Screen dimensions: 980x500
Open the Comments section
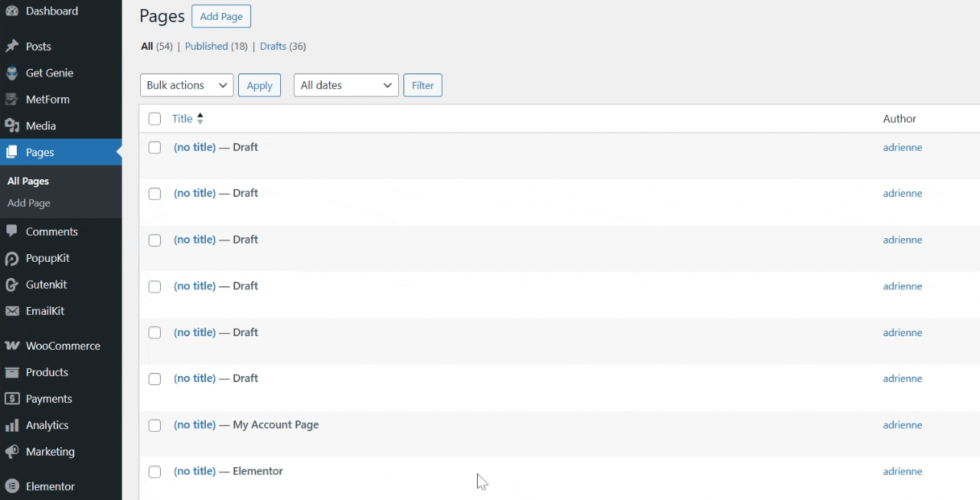tap(52, 231)
